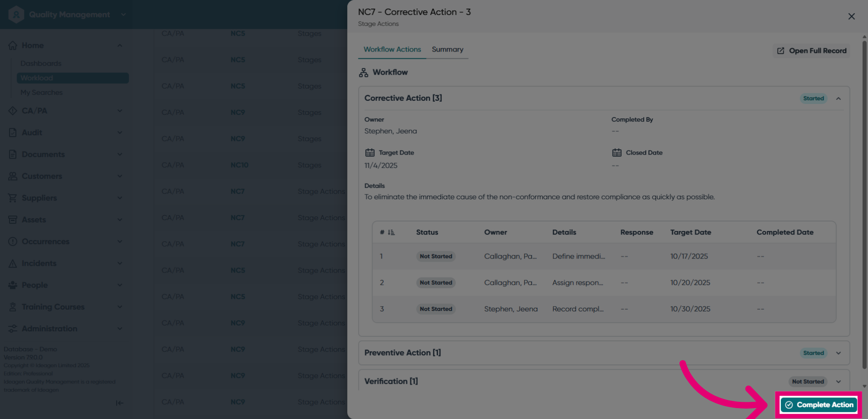Click the Quality Management logo icon

pyautogui.click(x=16, y=14)
